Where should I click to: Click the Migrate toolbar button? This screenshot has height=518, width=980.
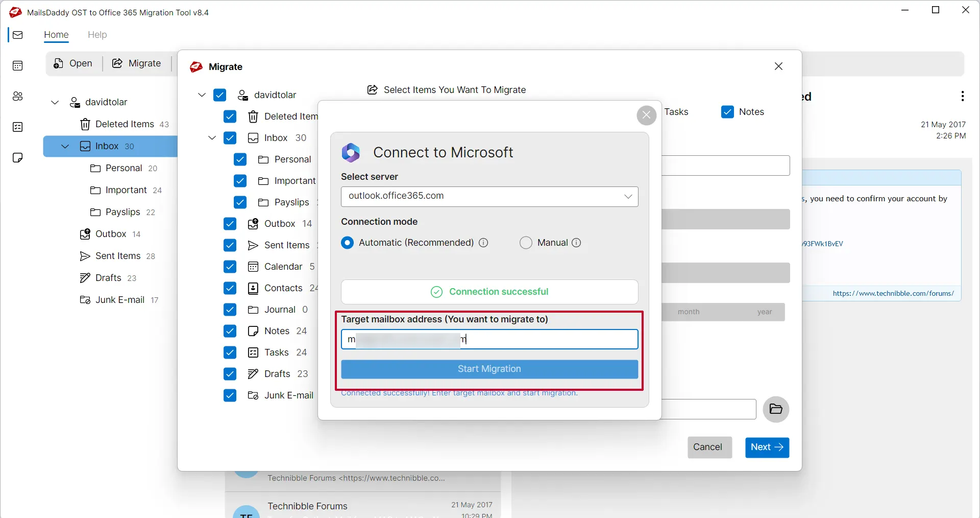(136, 63)
